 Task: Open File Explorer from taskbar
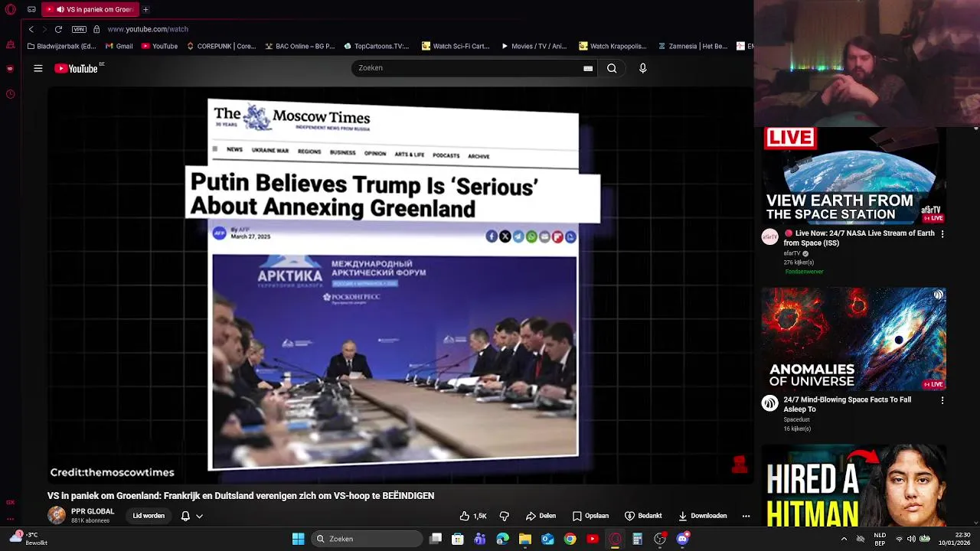525,539
